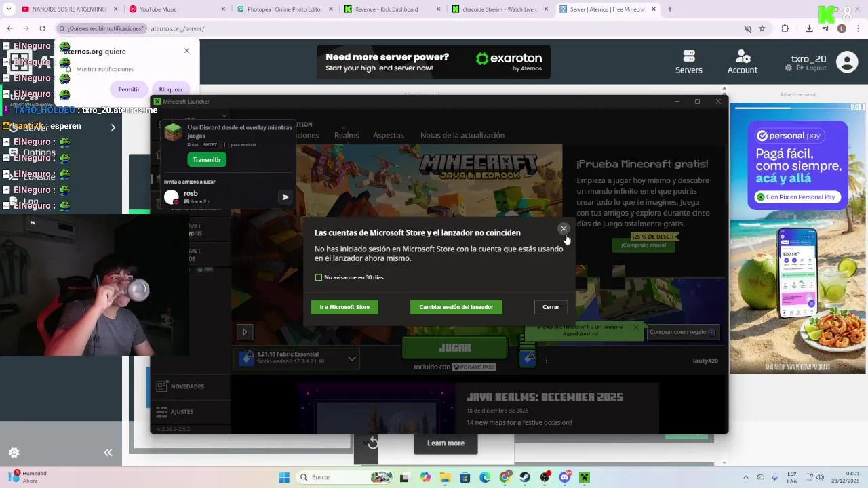Close the Microsoft Store mismatch dialog with X
Image resolution: width=868 pixels, height=488 pixels.
[564, 229]
